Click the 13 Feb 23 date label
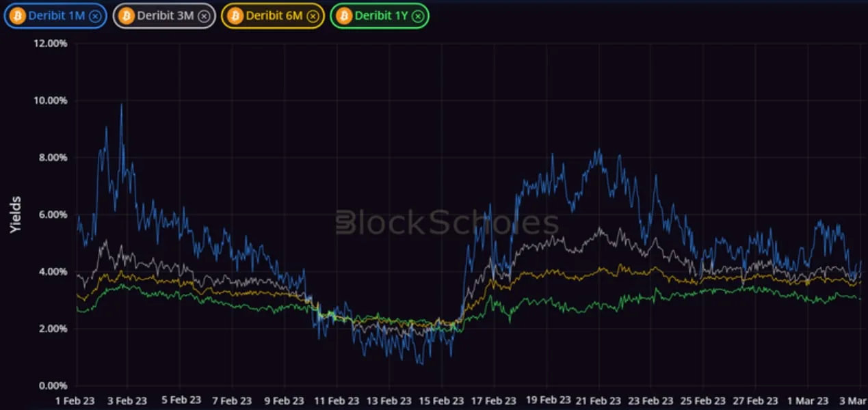 point(389,401)
